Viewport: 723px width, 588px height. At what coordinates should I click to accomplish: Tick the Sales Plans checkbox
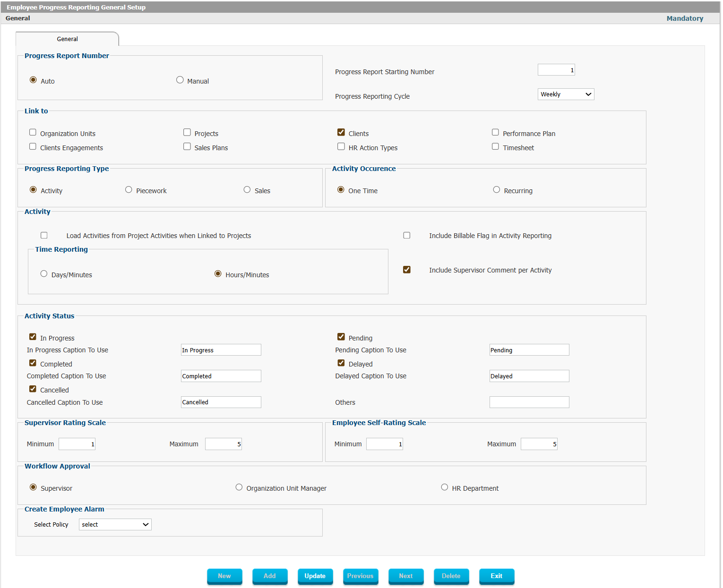click(187, 146)
